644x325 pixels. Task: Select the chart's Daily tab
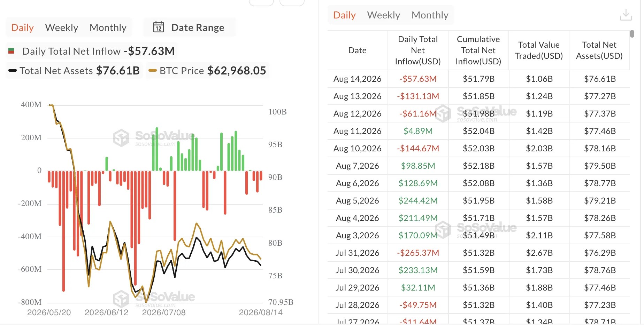point(23,27)
